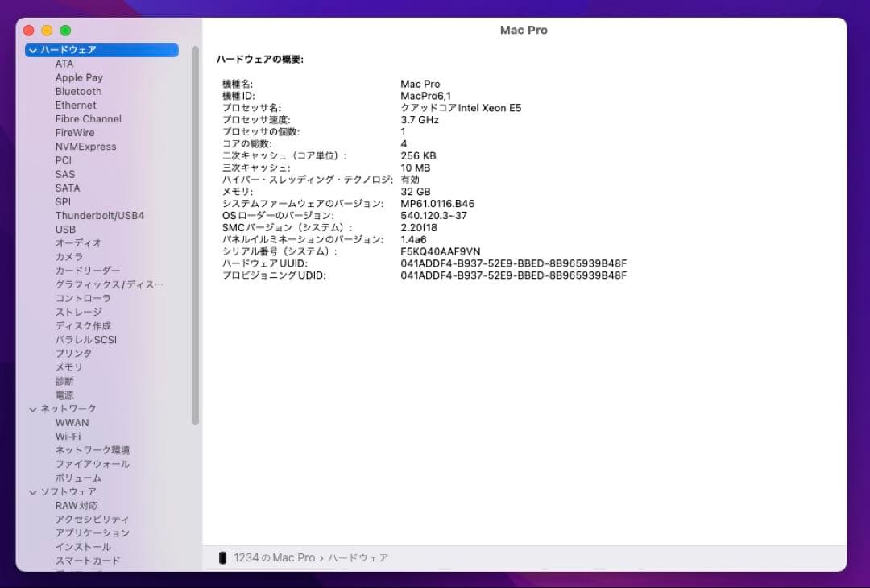
Task: Click the green full-screen window button
Action: coord(65,31)
